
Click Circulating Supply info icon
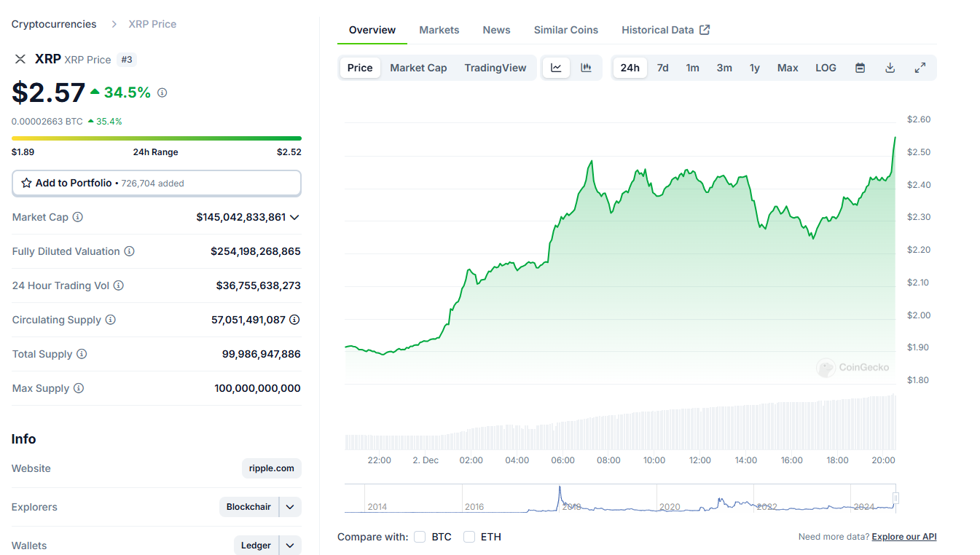[111, 320]
